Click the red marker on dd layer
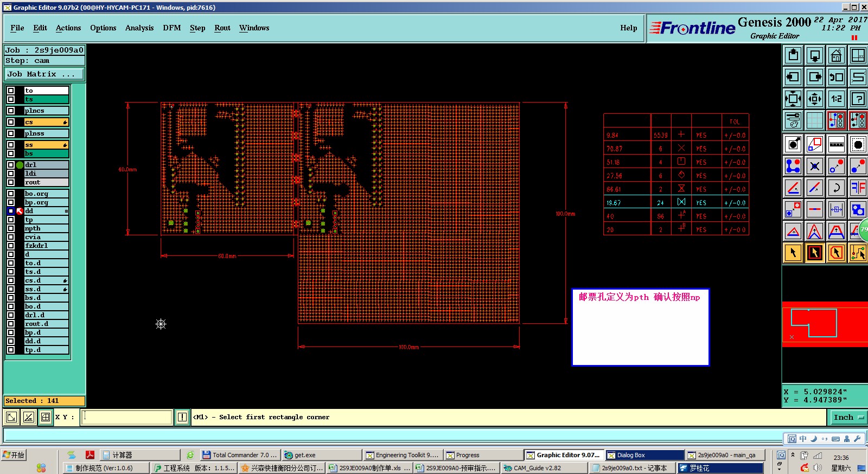The height and width of the screenshot is (474, 868). (x=20, y=211)
